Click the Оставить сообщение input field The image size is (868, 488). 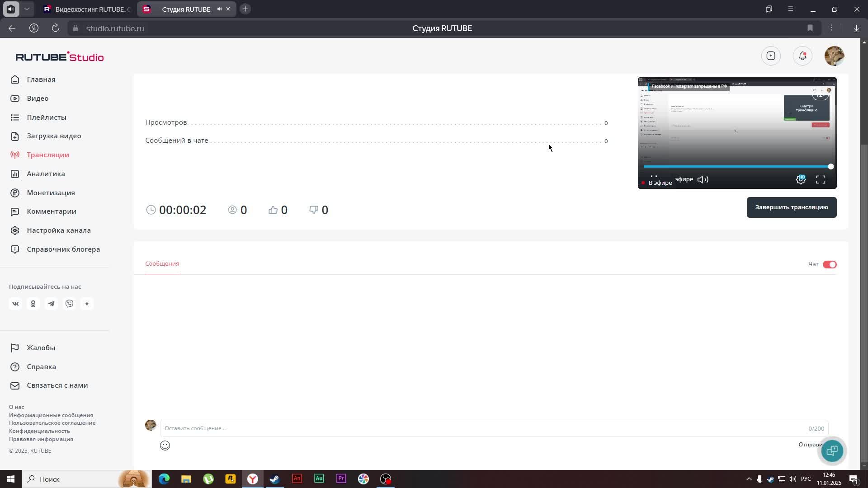[494, 428]
